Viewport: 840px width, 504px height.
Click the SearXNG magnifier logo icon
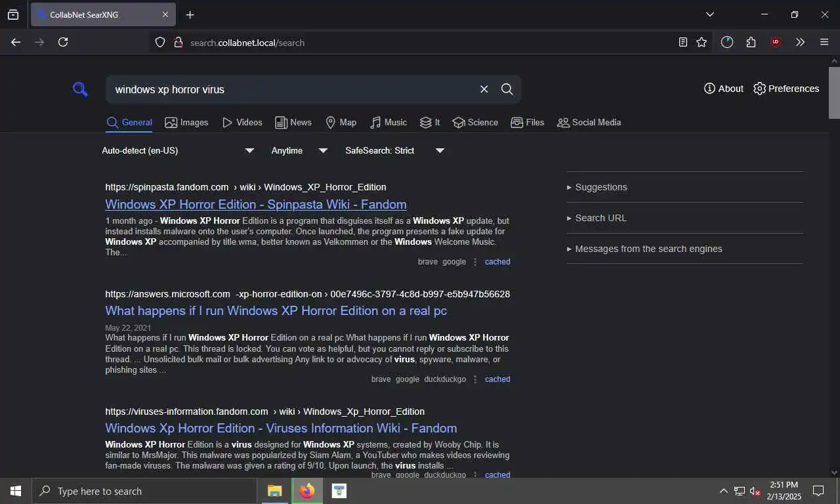80,89
